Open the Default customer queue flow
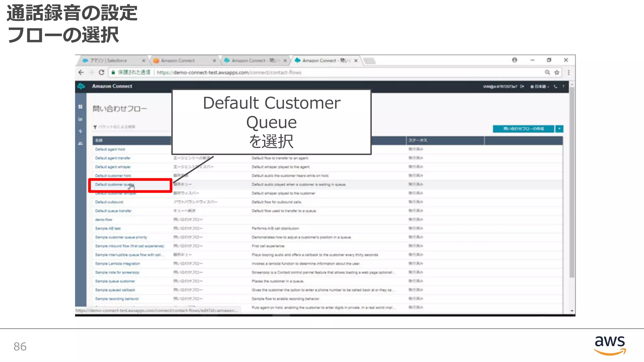The image size is (644, 362). pyautogui.click(x=114, y=184)
